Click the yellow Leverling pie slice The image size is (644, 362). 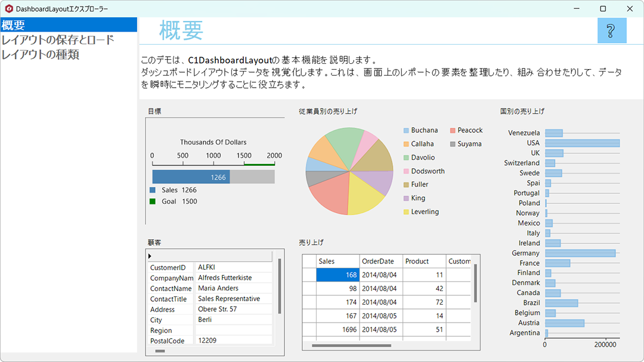point(364,197)
